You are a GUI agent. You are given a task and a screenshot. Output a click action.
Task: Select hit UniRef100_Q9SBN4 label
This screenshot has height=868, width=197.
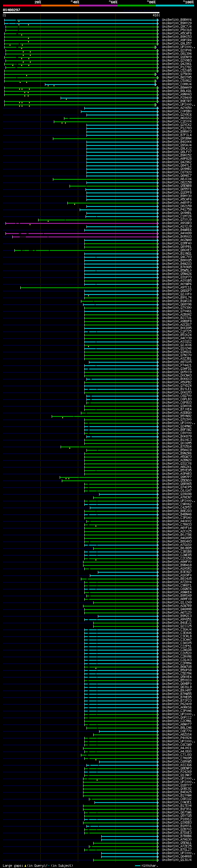[x=177, y=139]
